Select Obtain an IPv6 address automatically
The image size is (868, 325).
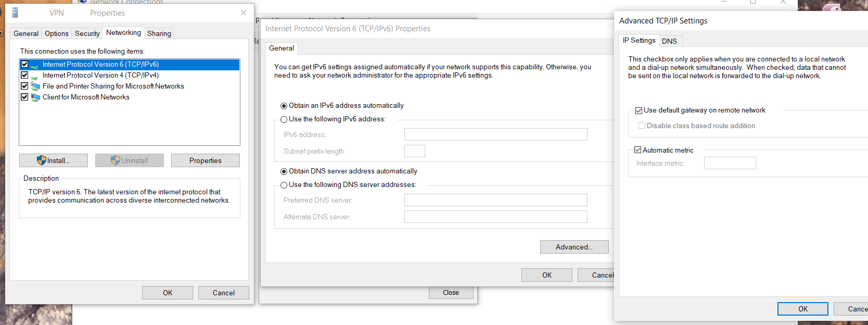[x=284, y=106]
